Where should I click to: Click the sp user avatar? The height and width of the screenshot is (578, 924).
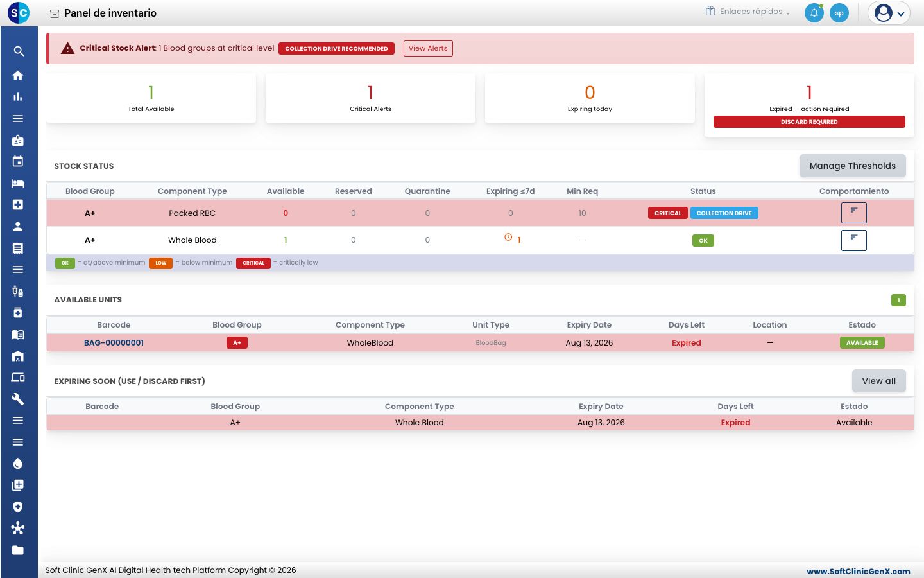click(839, 13)
